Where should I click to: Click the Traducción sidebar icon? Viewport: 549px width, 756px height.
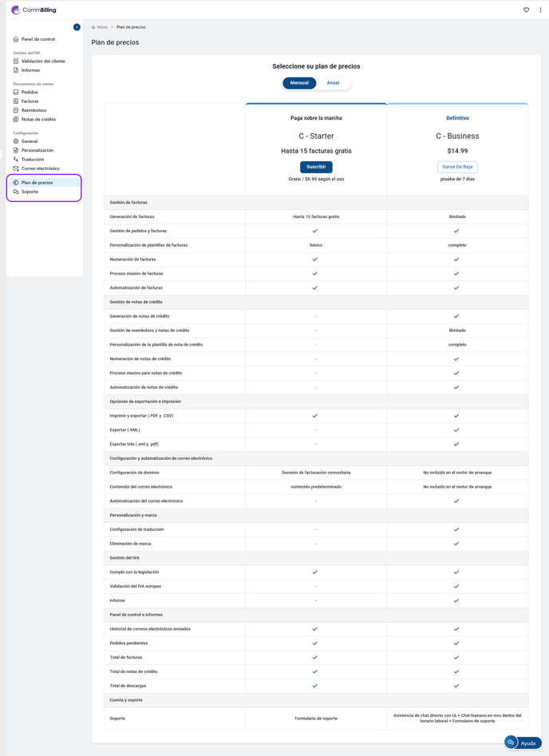(x=16, y=160)
